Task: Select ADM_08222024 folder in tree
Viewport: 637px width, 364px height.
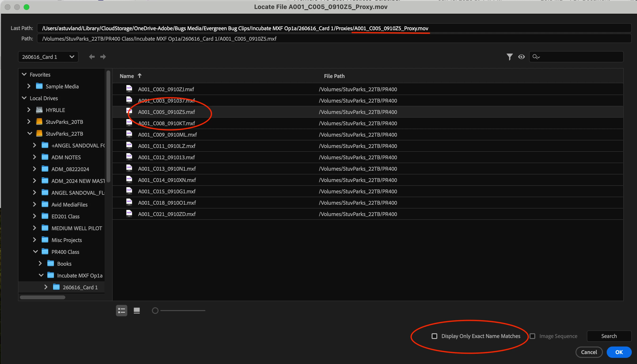Action: 70,169
